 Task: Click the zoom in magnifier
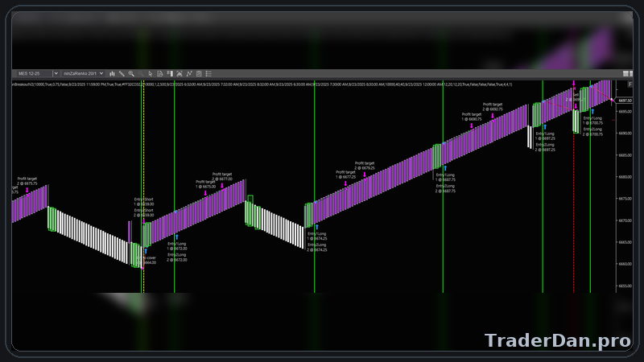(131, 73)
